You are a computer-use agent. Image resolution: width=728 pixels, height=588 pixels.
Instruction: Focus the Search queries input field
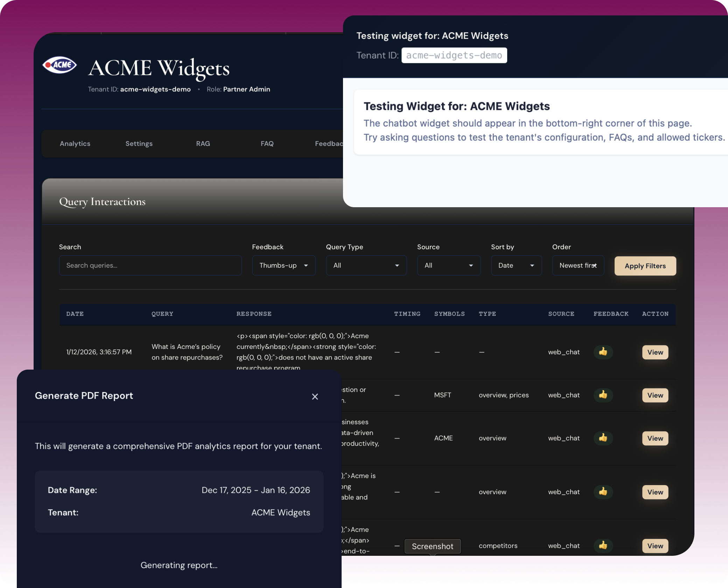[150, 265]
